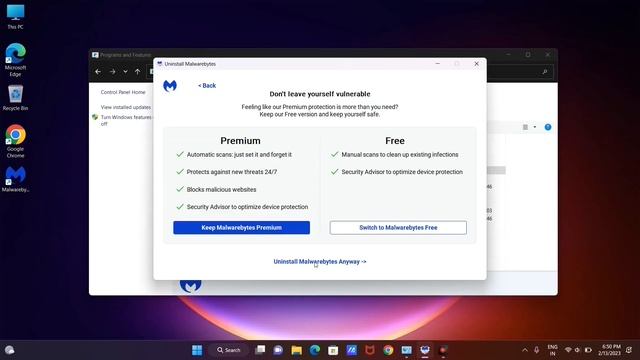The image size is (640, 360).
Task: Click Keep Malwarebytes Premium button
Action: pos(241,228)
